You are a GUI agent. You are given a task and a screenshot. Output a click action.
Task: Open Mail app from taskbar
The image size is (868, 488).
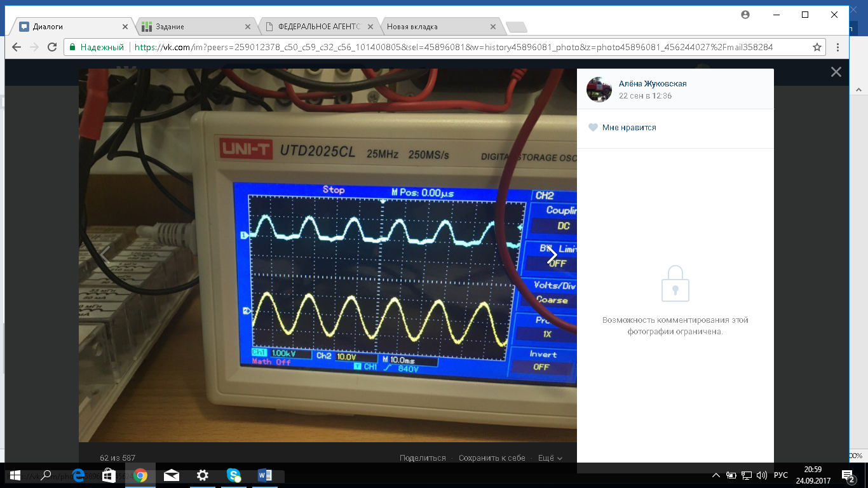[171, 475]
